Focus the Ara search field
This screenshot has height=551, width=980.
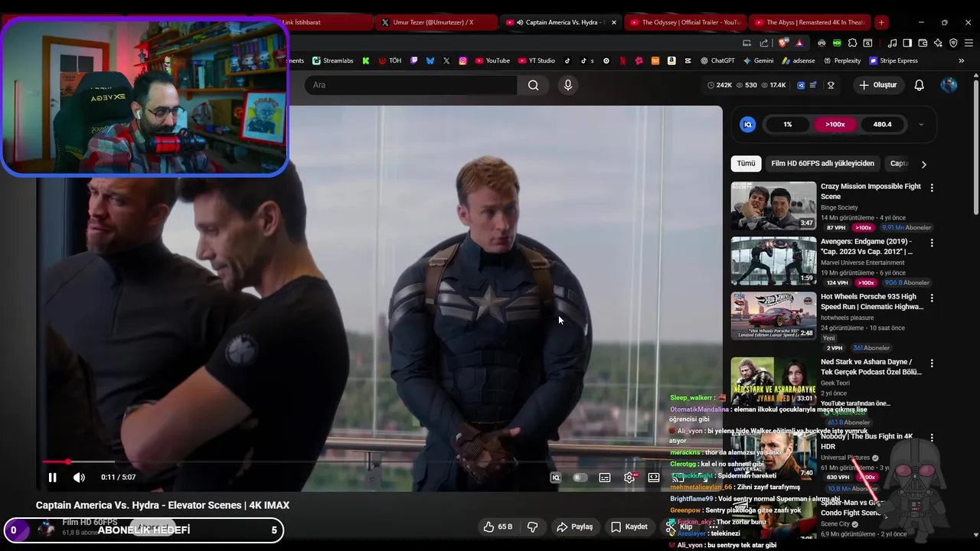(x=411, y=85)
